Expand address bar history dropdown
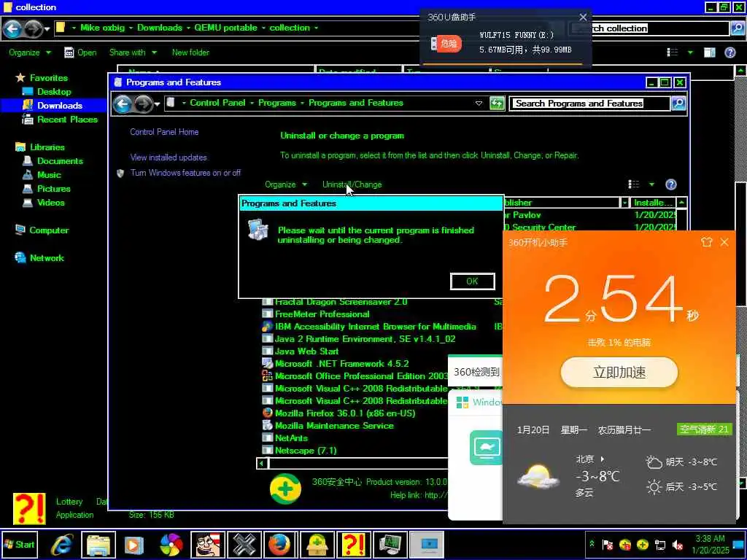The image size is (747, 560). [479, 104]
